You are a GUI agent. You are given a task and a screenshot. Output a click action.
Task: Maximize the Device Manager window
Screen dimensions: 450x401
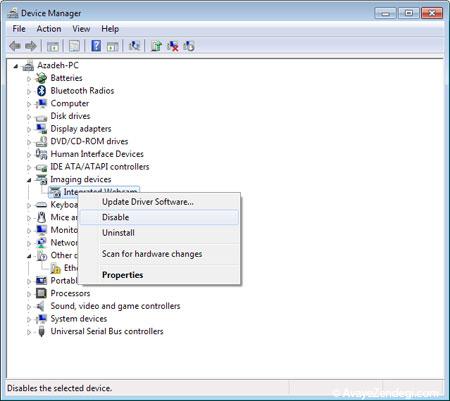point(409,13)
